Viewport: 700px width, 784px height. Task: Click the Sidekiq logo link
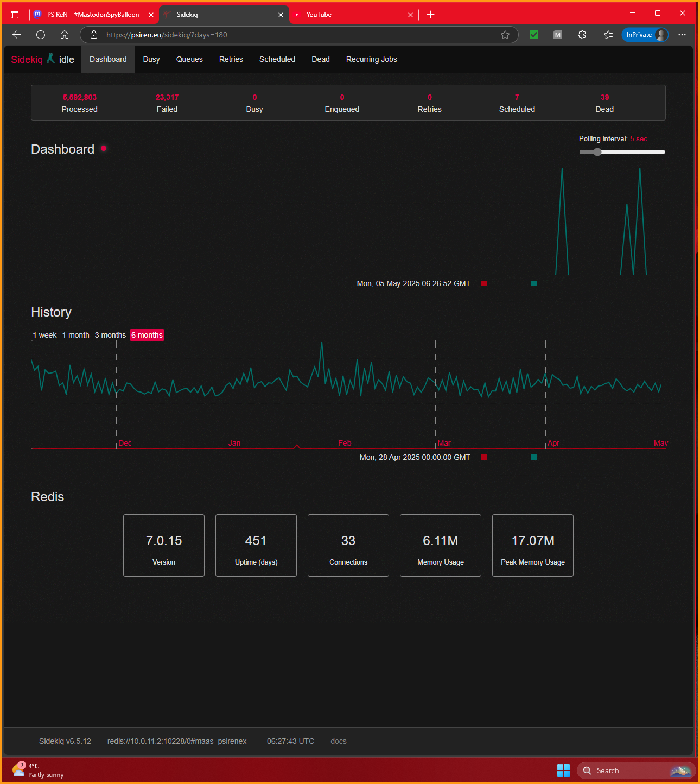point(27,60)
